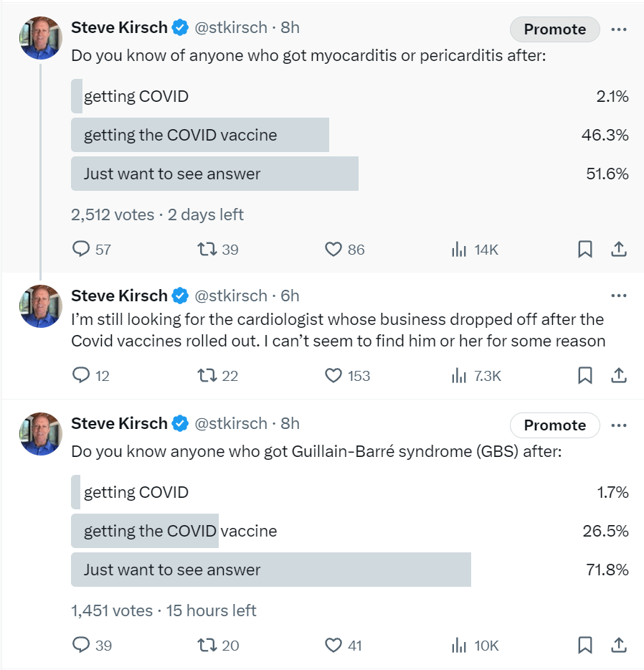Promote the Guillain-Barré poll tweet

(x=555, y=425)
